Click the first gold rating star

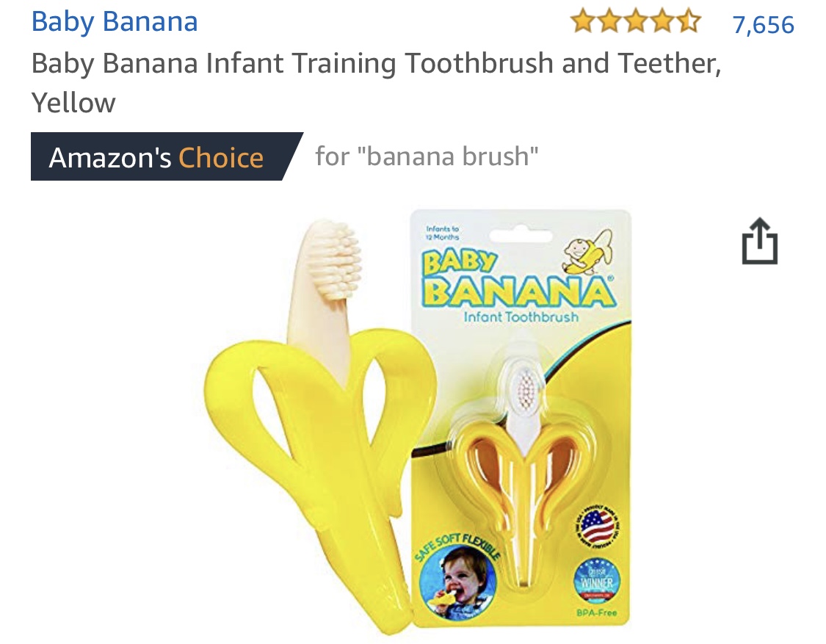click(583, 23)
